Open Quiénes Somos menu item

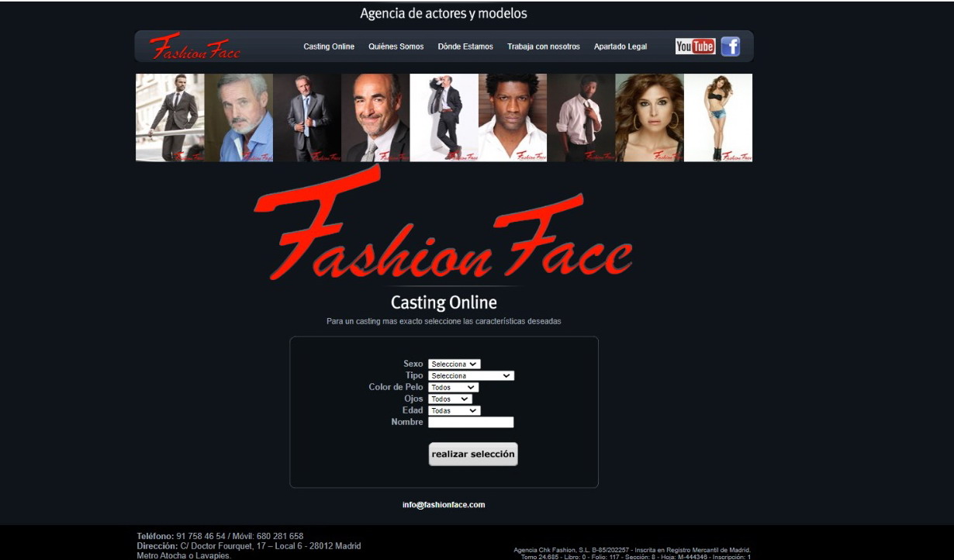(396, 47)
